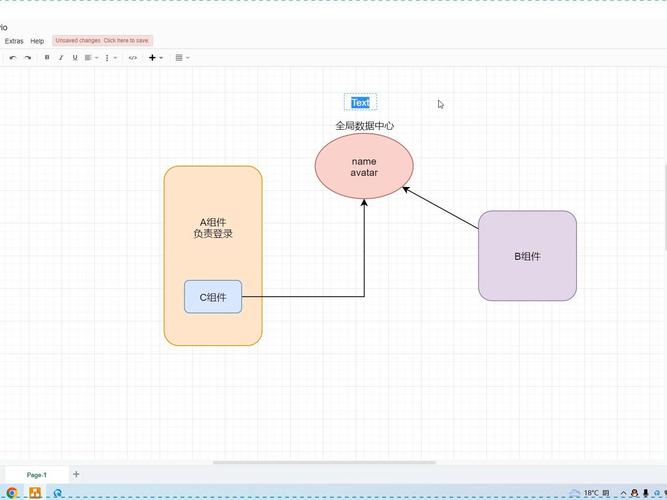Open Chrome from the taskbar
Image resolution: width=667 pixels, height=500 pixels.
12,493
